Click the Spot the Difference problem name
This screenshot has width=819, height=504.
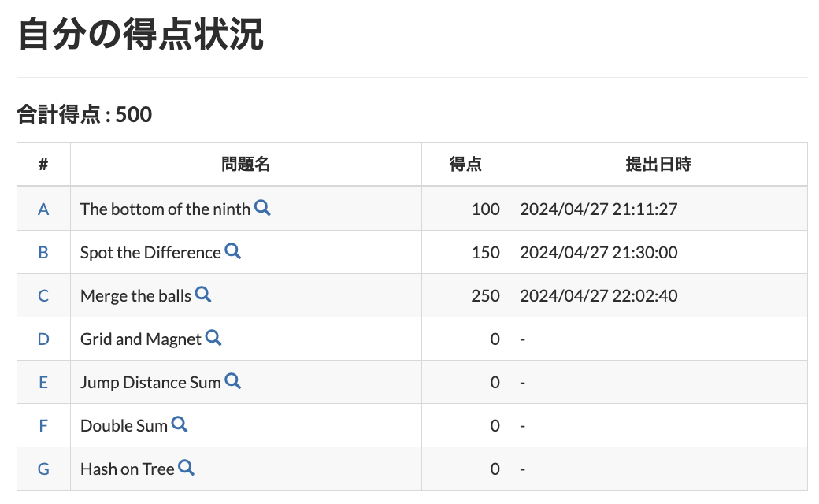point(150,252)
